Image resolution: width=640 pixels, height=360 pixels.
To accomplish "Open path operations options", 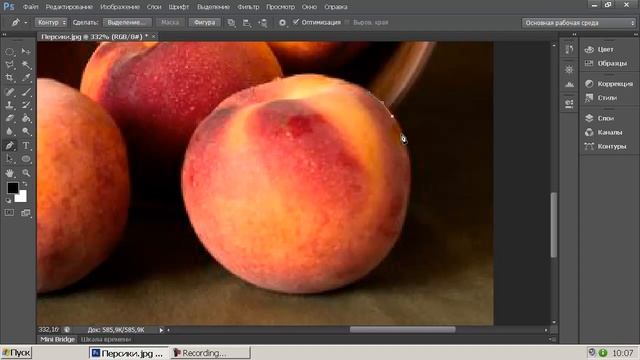I will (231, 23).
